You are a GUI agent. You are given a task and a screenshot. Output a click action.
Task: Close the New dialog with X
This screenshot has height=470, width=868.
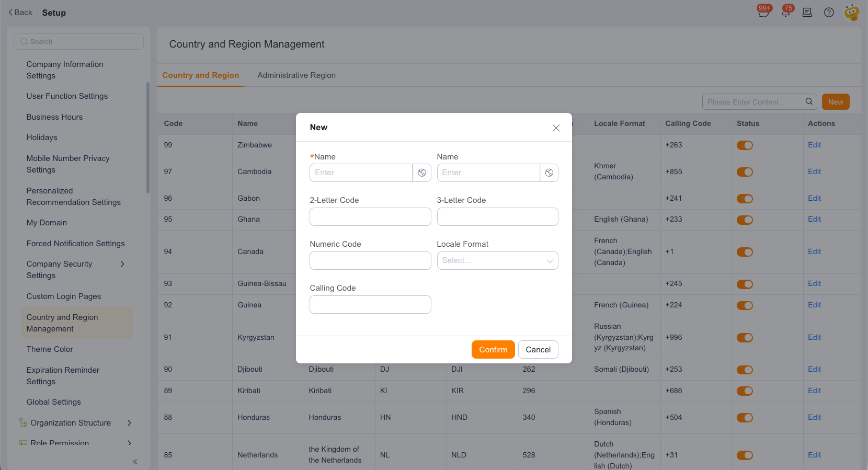point(556,128)
